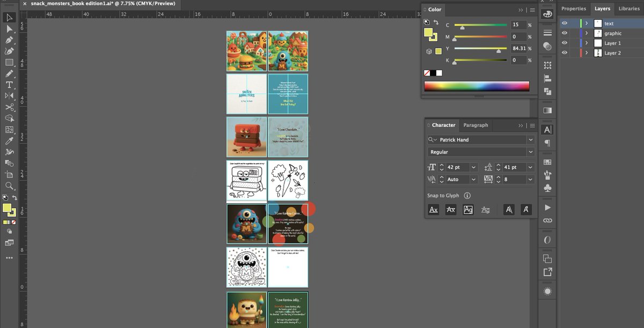
Task: Open the Symbols panel dock icon
Action: click(547, 188)
